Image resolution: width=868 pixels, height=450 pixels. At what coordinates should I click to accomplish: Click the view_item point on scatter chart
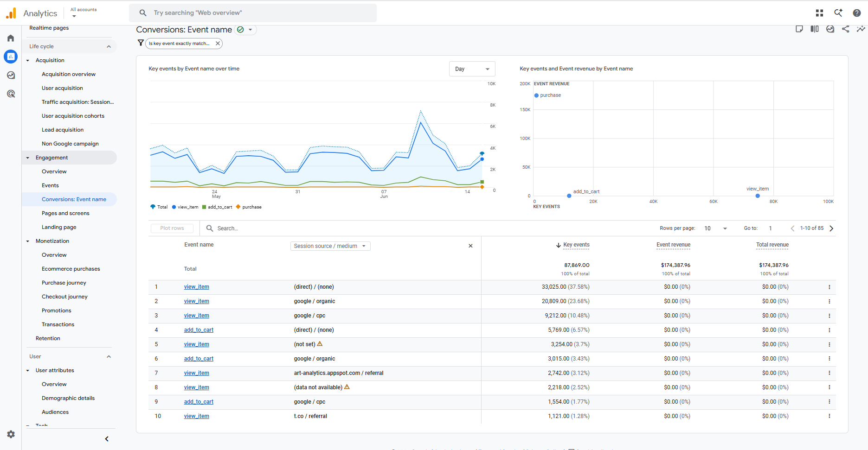(x=758, y=196)
